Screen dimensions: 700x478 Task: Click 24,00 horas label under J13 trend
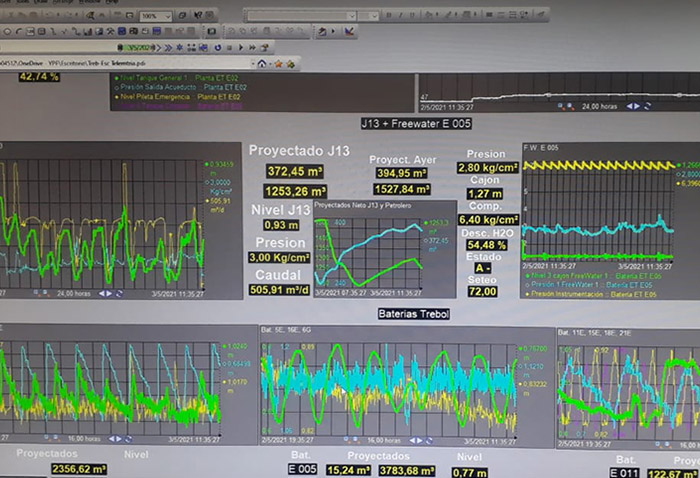(x=73, y=294)
